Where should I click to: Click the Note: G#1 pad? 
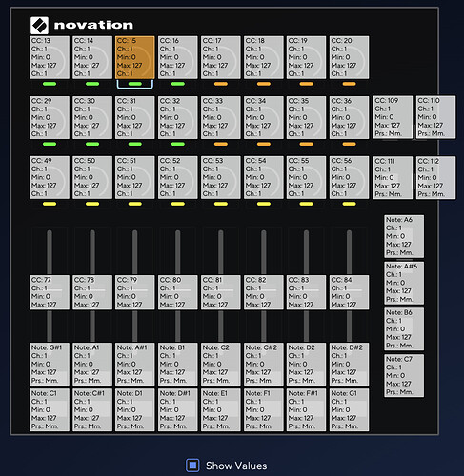coord(50,364)
